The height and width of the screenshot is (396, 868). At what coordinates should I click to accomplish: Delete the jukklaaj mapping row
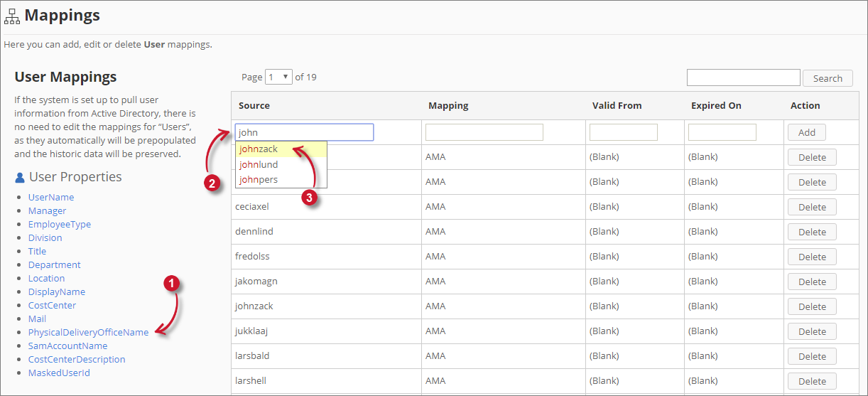pos(812,331)
